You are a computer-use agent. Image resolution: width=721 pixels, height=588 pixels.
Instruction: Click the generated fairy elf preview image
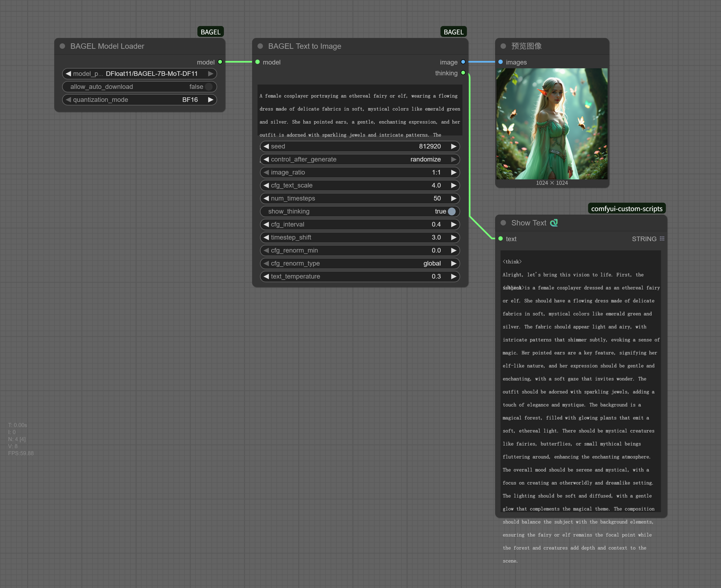click(552, 124)
